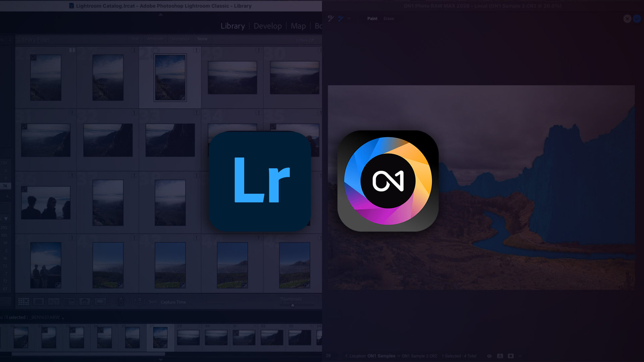Open the Filters Off preset dropdown
644x362 pixels.
click(x=307, y=40)
